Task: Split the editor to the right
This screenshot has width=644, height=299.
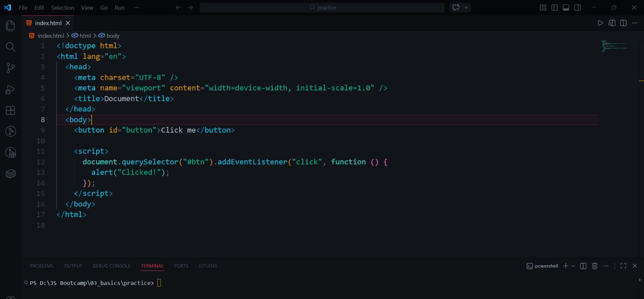Action: [623, 23]
